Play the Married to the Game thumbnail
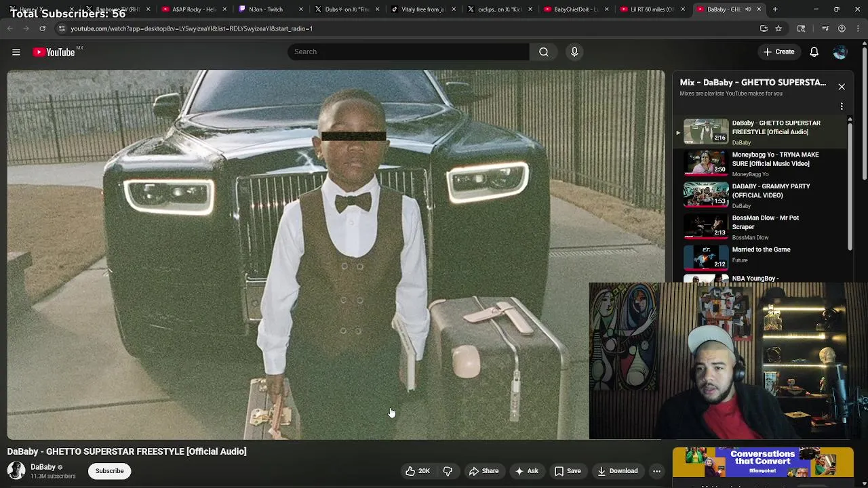Screen dimensions: 868x488 click(x=705, y=258)
